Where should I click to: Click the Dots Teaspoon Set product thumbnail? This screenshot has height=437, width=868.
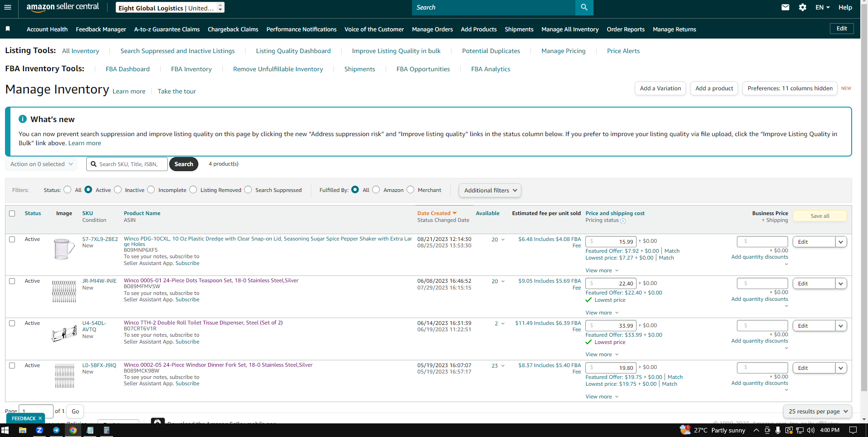(x=64, y=291)
